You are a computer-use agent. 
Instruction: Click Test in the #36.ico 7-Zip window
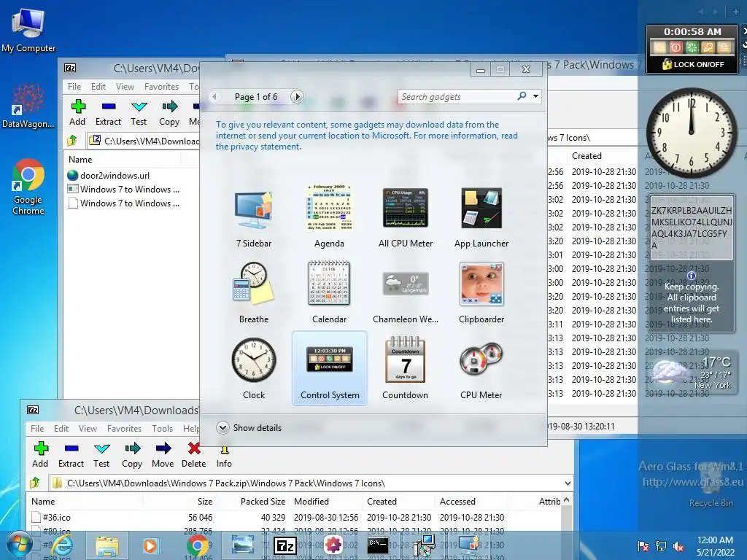click(x=101, y=455)
